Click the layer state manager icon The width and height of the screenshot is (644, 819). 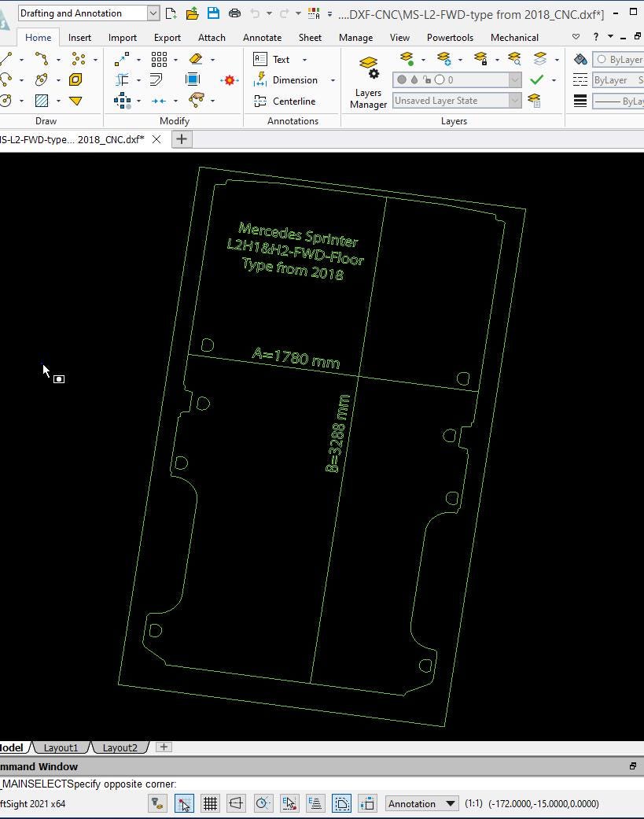534,100
